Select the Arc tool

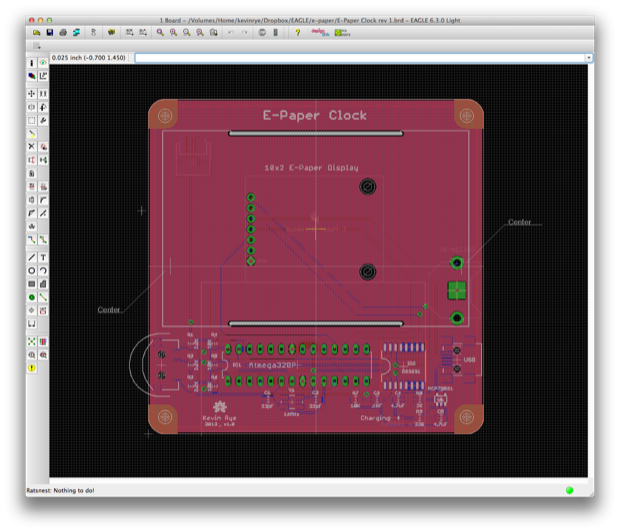coord(43,271)
